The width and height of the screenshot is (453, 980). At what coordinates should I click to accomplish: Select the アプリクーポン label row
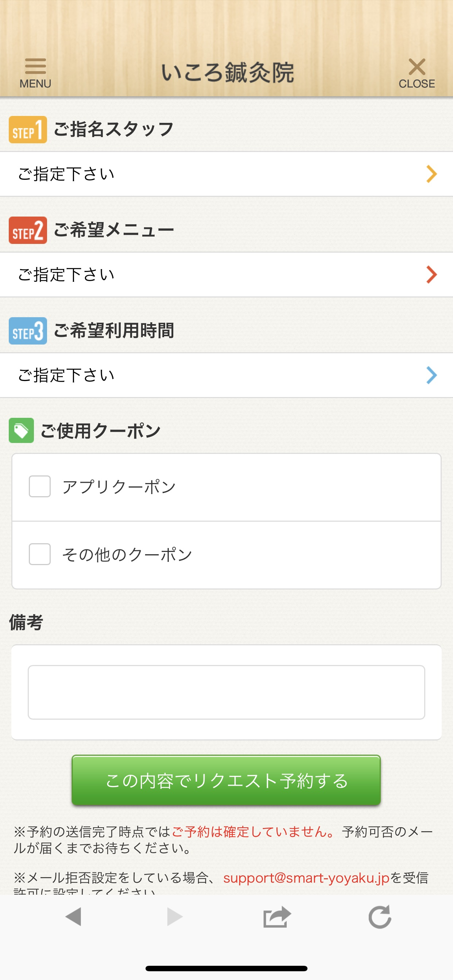226,487
